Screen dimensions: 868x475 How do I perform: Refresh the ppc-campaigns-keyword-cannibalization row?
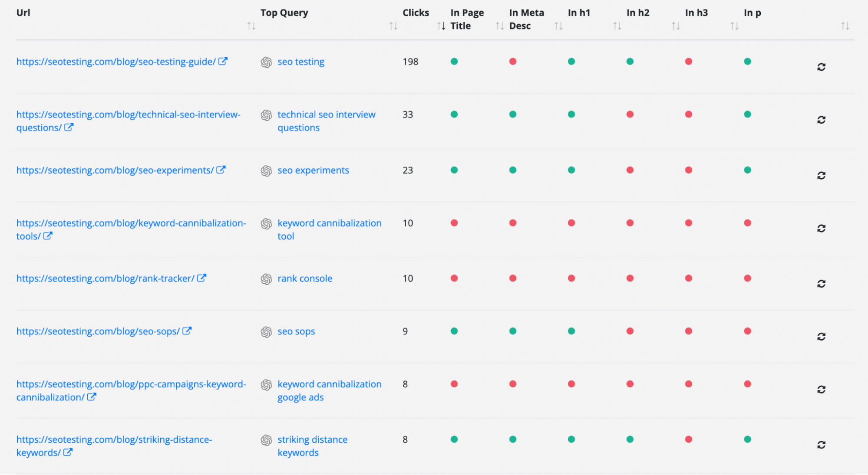click(821, 390)
